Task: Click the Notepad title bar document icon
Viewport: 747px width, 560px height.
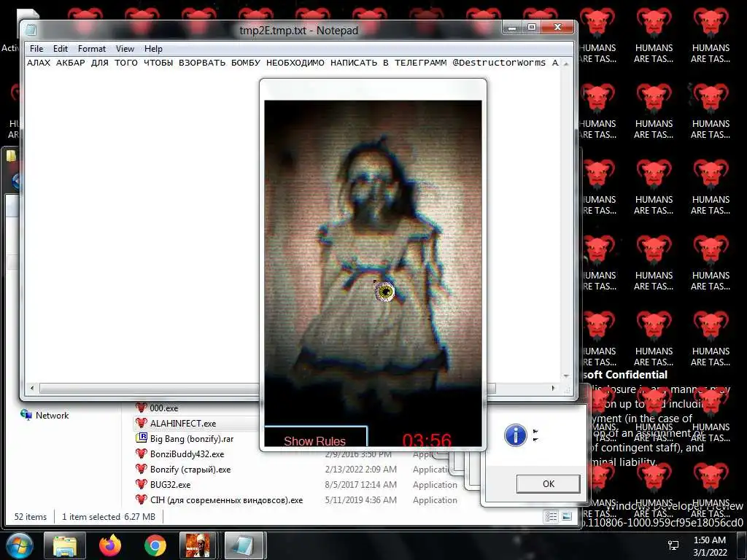Action: pos(31,31)
